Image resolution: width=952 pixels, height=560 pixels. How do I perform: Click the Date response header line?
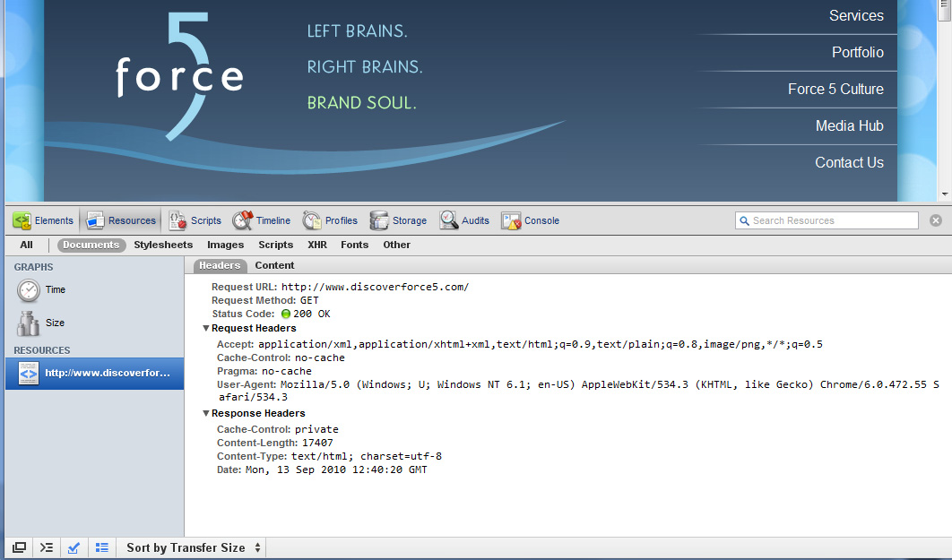(x=322, y=470)
